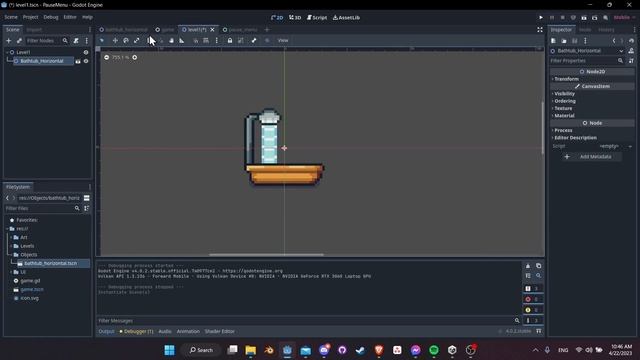Screen dimensions: 640x360
Task: Activate the Scale Mode tool
Action: coord(137,40)
